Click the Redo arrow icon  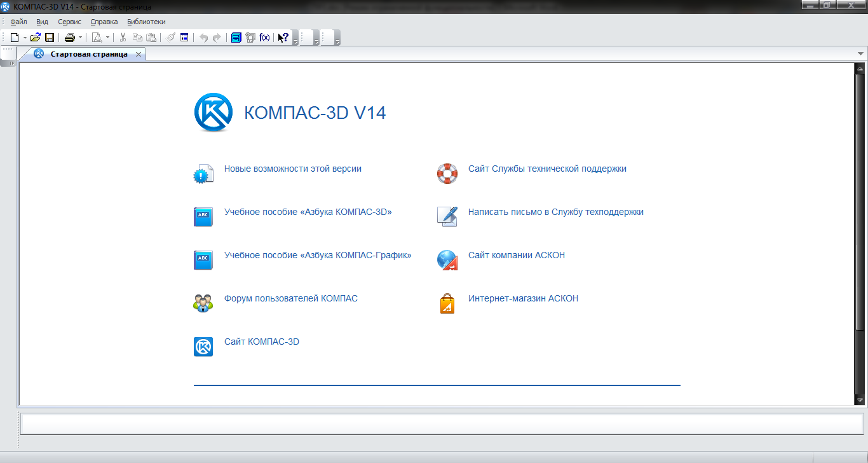coord(217,38)
